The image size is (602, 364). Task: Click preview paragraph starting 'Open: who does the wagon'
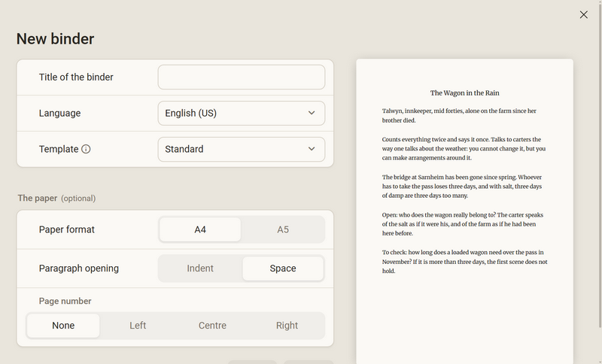point(463,224)
